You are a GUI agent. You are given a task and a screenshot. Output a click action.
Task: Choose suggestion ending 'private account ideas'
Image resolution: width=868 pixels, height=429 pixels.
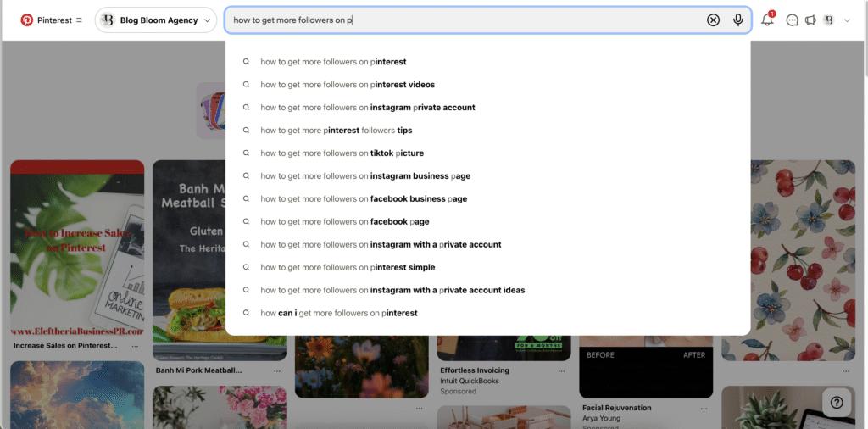(487, 290)
